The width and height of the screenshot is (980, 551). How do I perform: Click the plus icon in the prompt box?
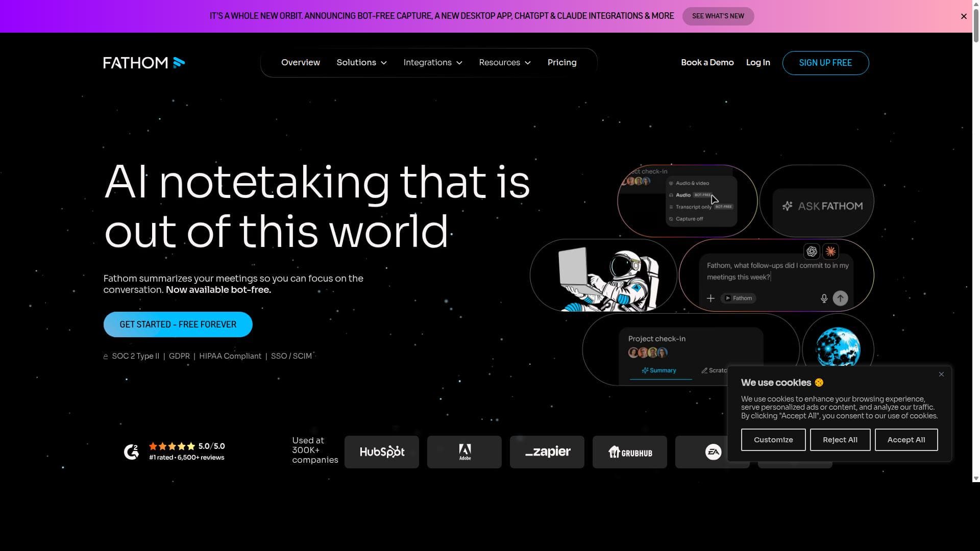pyautogui.click(x=710, y=298)
